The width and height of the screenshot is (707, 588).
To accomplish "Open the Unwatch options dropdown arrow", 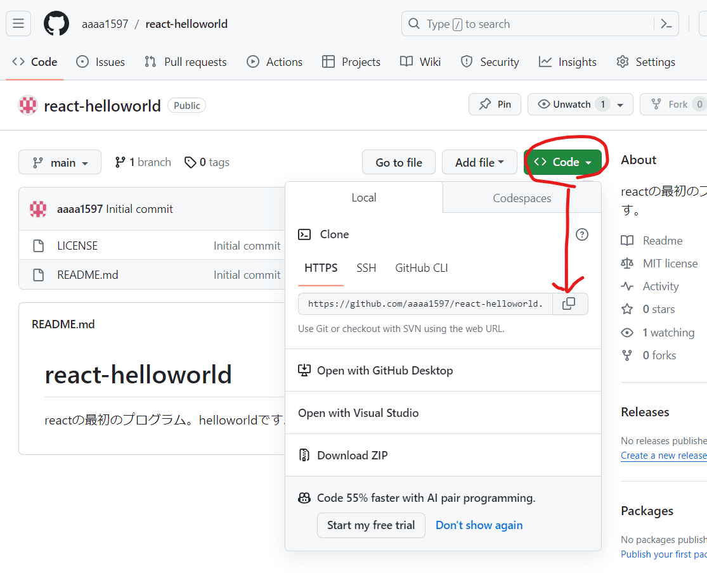I will click(x=620, y=105).
